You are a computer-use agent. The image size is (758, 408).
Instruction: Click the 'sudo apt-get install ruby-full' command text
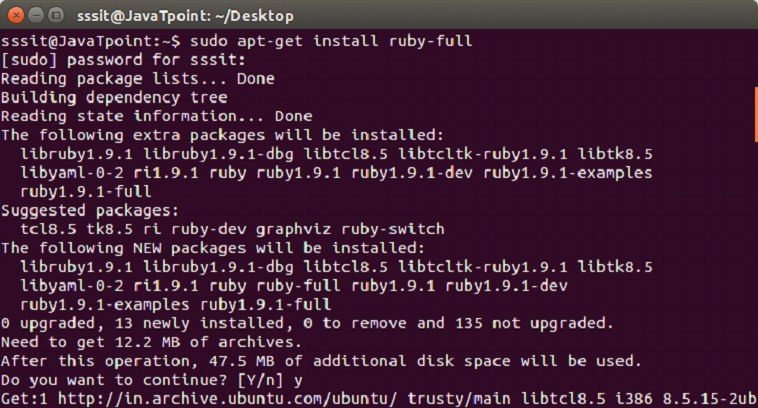coord(331,41)
